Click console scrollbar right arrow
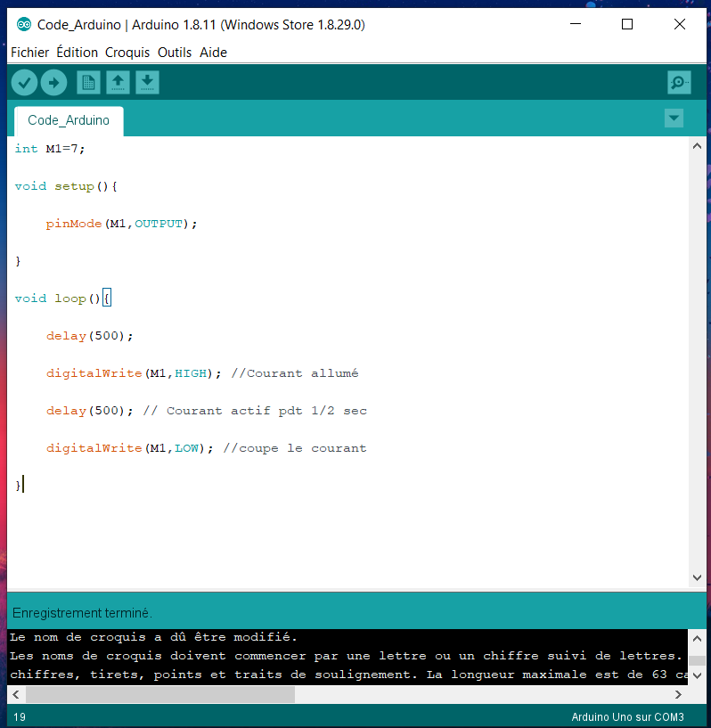Screen dimensions: 711x728 (x=680, y=694)
